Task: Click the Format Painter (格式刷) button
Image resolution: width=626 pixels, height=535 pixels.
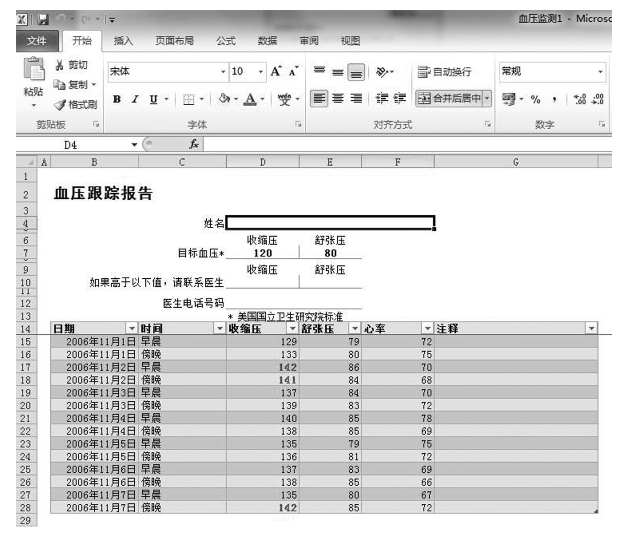Action: point(75,105)
